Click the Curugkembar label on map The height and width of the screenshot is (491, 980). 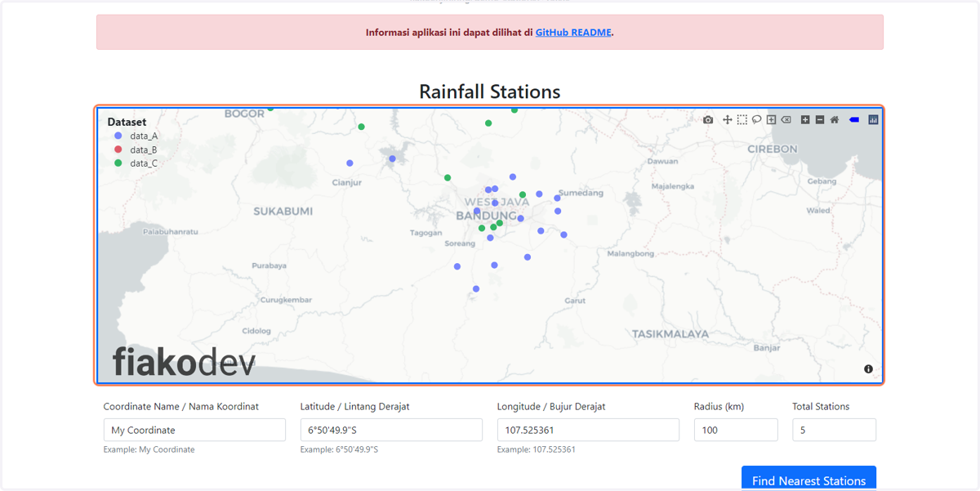(286, 300)
